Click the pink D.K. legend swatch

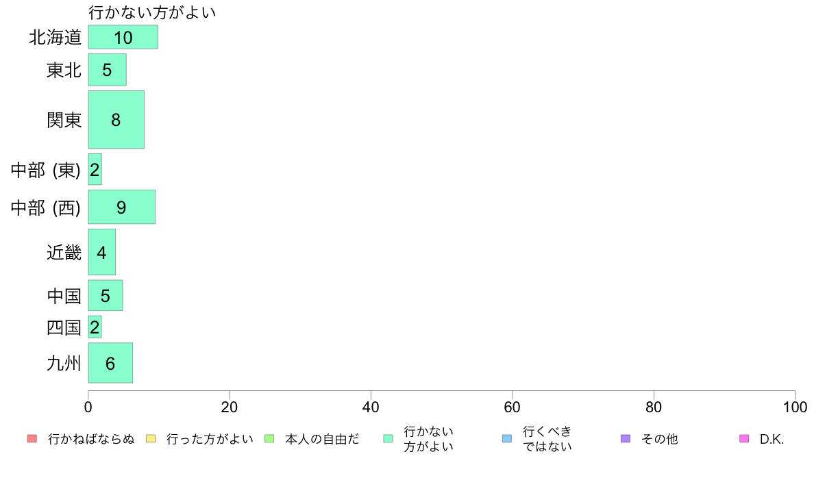(744, 438)
